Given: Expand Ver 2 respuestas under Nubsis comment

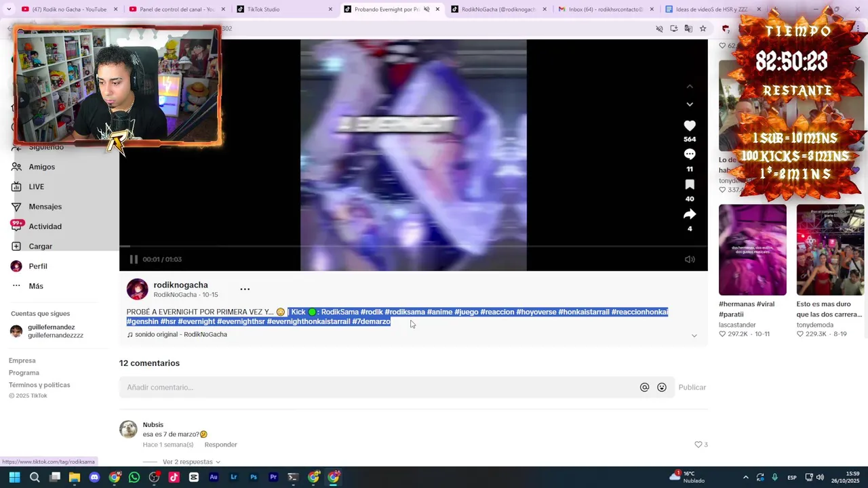Looking at the screenshot, I should click(x=191, y=462).
